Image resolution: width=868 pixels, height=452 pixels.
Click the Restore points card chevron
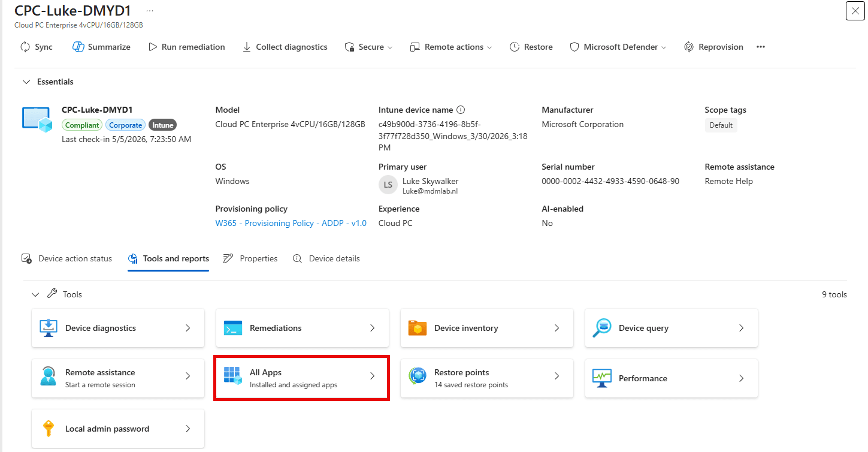click(557, 376)
